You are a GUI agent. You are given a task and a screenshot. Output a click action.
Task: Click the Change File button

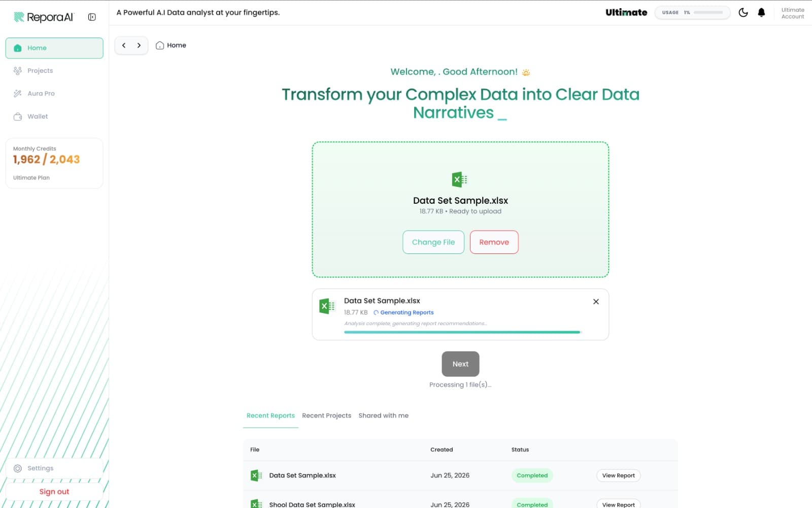433,242
